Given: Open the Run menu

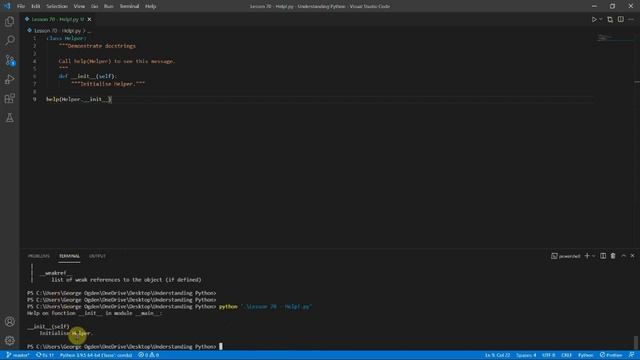Looking at the screenshot, I should pyautogui.click(x=109, y=6).
